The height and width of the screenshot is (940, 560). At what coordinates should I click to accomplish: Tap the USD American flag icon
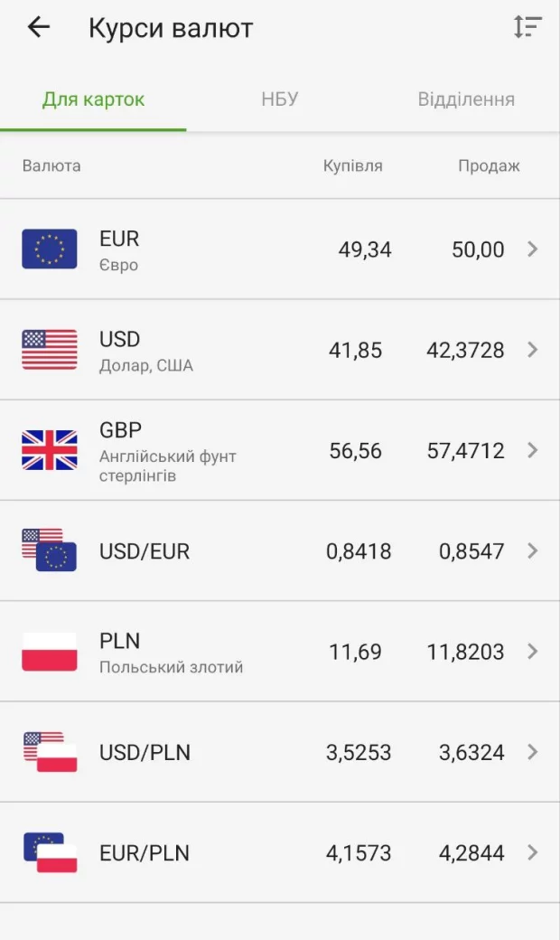click(x=50, y=350)
